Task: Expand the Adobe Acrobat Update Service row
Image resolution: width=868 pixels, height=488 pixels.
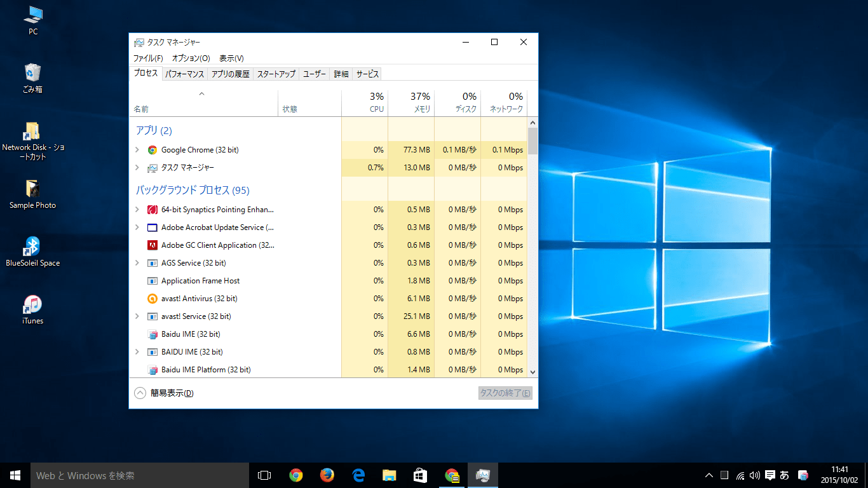Action: tap(137, 227)
